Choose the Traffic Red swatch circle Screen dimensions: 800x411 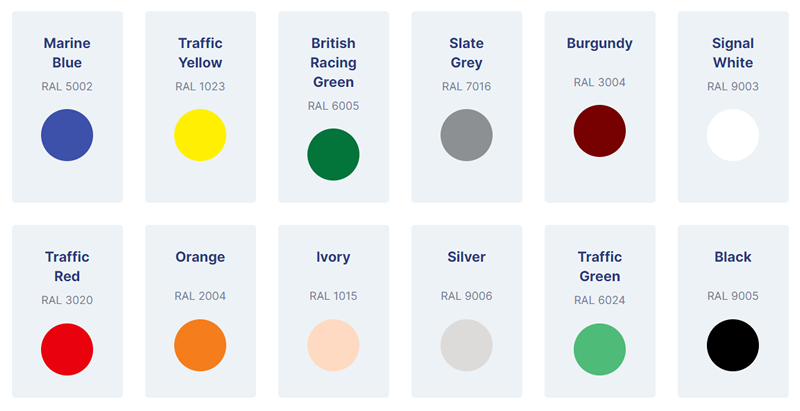coord(67,349)
